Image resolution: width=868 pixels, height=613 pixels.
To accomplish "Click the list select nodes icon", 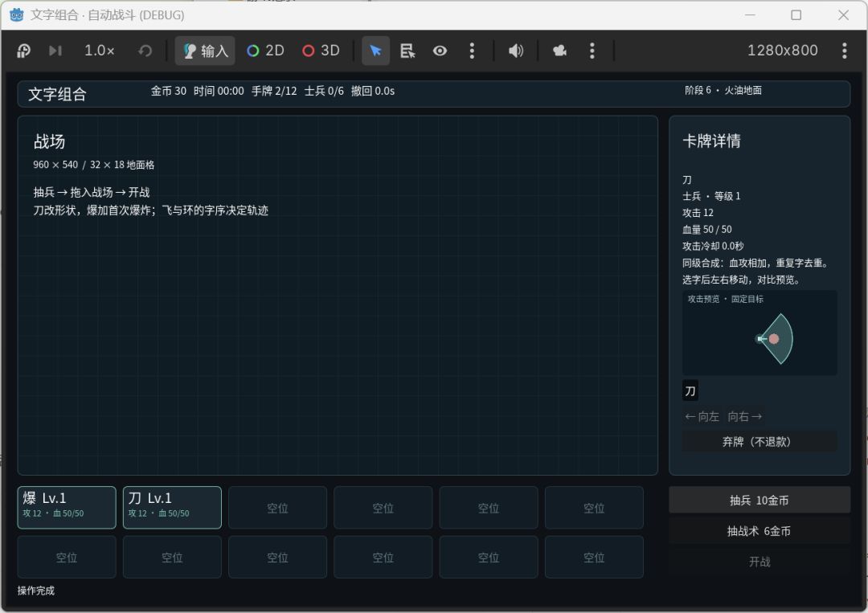I will 408,51.
